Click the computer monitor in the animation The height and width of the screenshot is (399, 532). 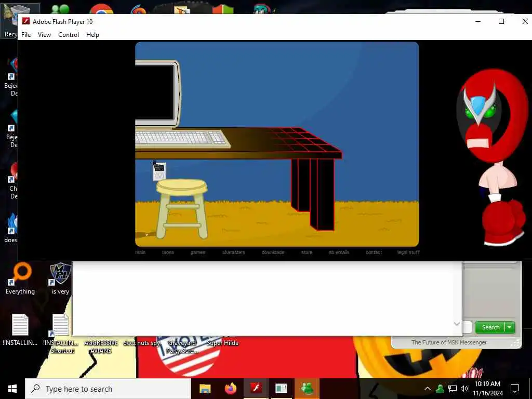tap(157, 94)
